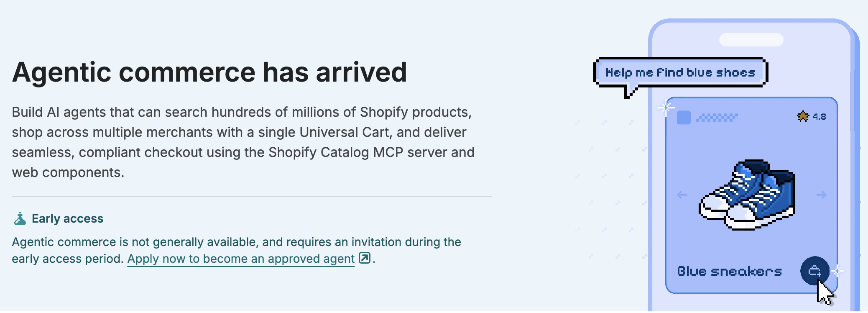Click the "Agentic commerce has arrived" heading
This screenshot has height=313, width=868.
pyautogui.click(x=209, y=72)
